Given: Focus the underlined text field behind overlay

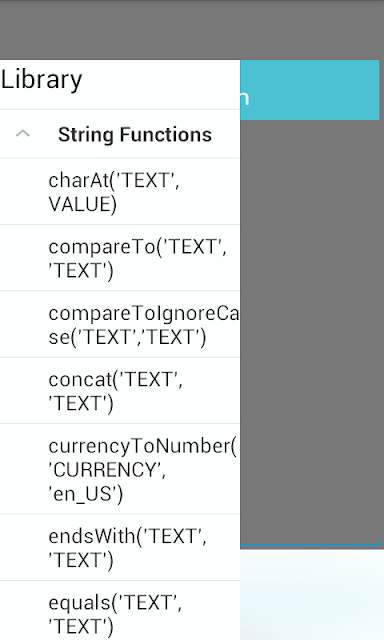Looking at the screenshot, I should tap(310, 542).
